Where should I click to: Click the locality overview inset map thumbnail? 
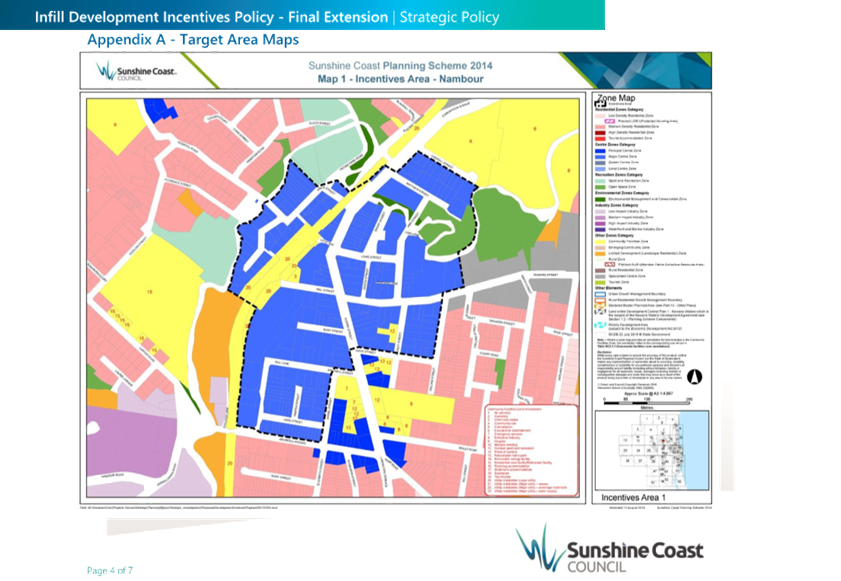point(655,450)
